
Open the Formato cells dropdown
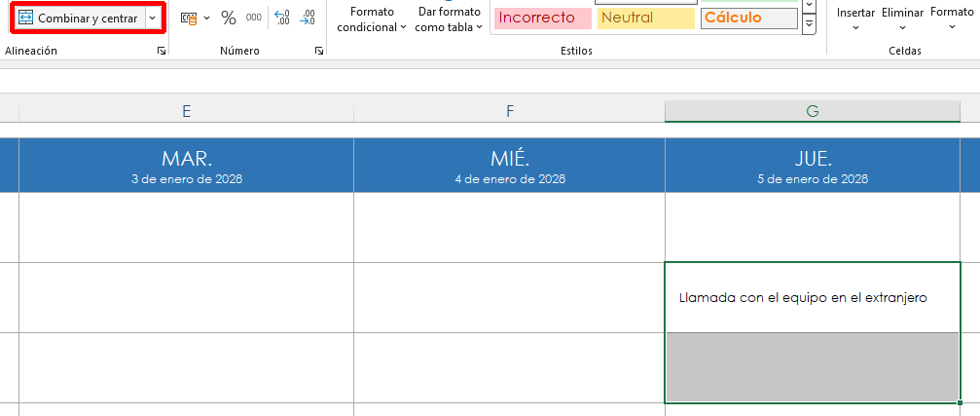pos(952,19)
